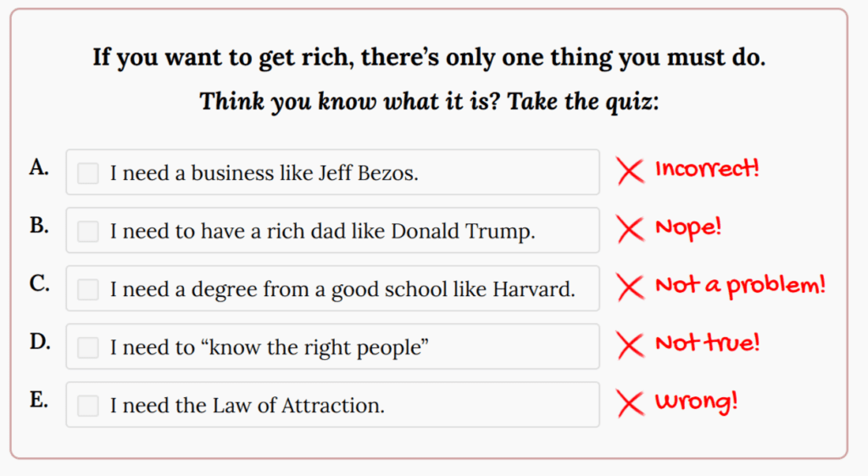Click the letter C option label

click(x=38, y=284)
